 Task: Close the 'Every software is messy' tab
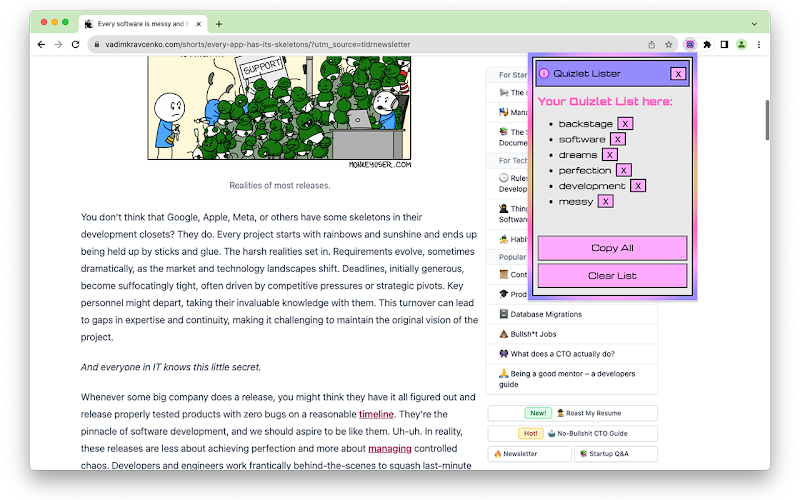point(198,23)
